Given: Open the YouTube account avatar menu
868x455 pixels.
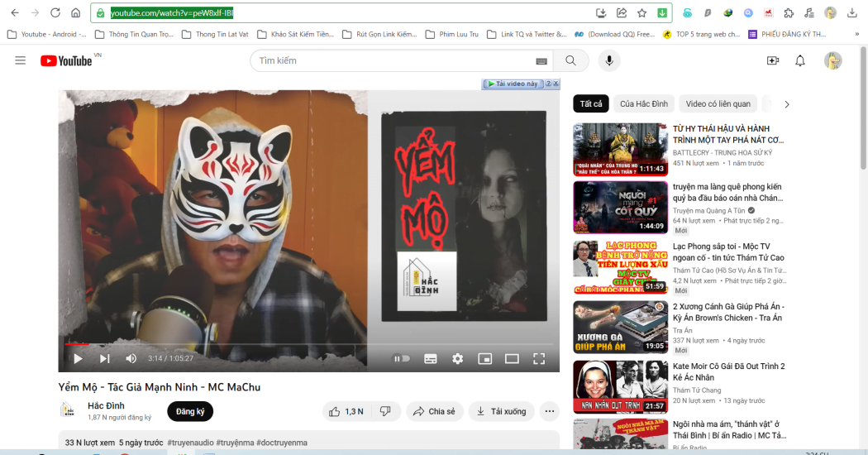Looking at the screenshot, I should (x=832, y=60).
